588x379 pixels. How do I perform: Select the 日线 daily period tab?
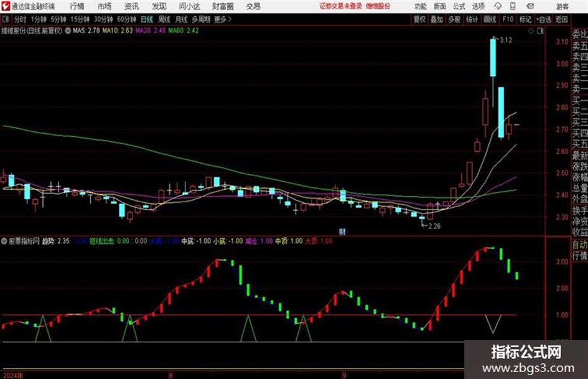point(147,19)
